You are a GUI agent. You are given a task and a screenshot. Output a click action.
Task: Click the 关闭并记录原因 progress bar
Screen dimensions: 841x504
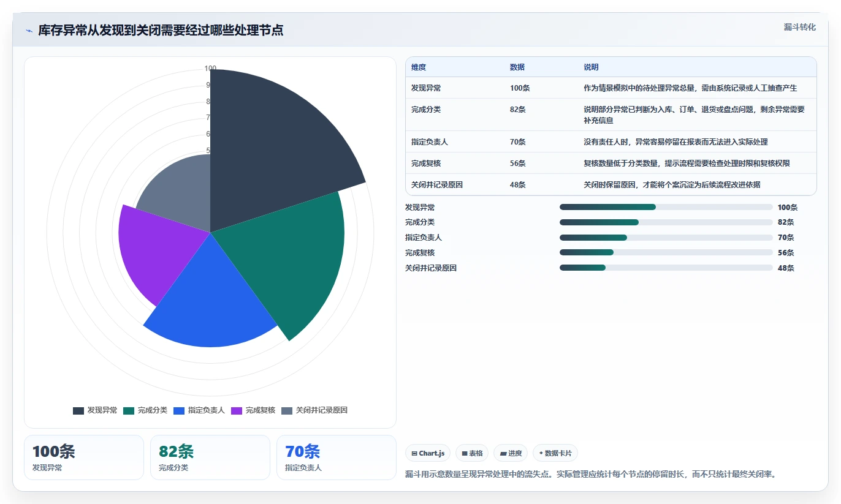pyautogui.click(x=666, y=268)
